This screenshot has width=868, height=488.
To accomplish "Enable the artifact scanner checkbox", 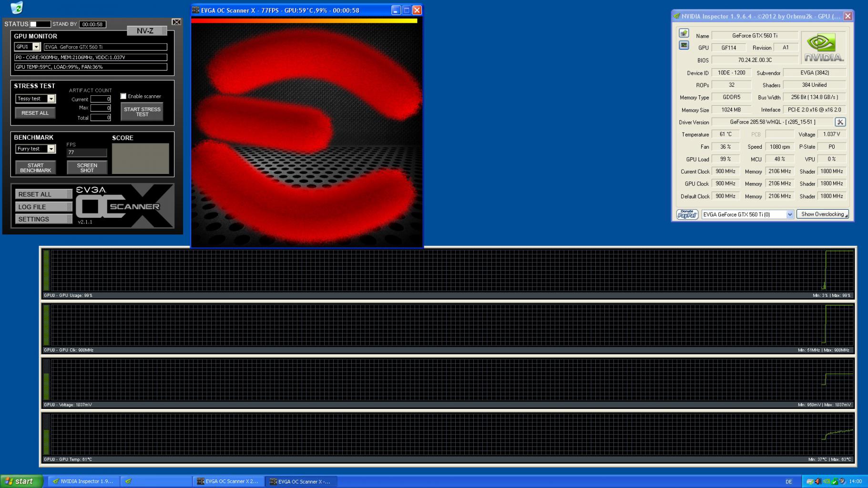I will coord(123,96).
